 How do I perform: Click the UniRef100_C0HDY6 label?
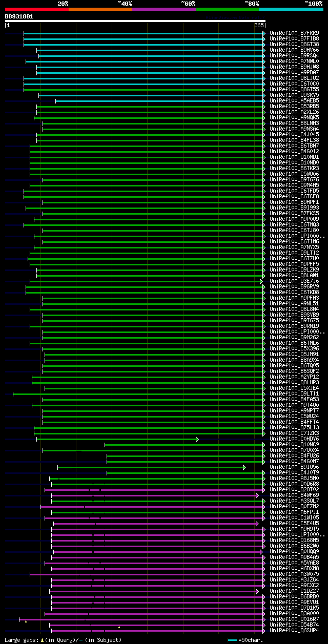(294, 439)
